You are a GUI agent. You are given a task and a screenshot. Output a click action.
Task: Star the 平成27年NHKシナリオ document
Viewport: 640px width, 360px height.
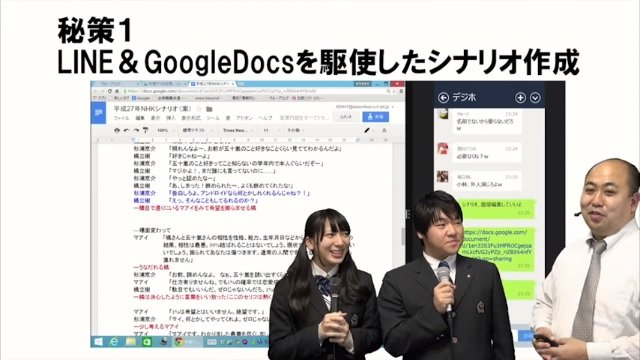[x=199, y=109]
